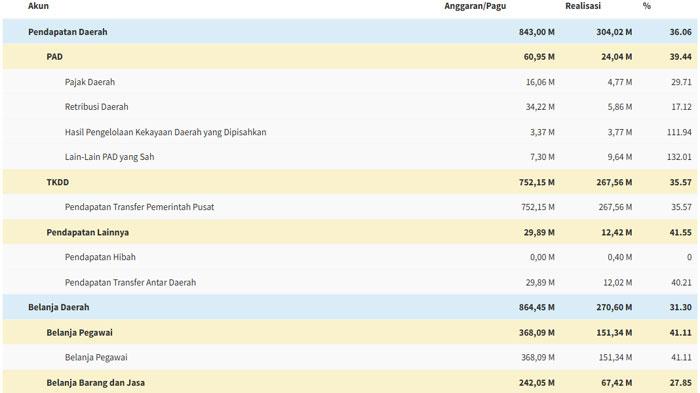
Task: Click the percentage 132.01
Action: [679, 157]
